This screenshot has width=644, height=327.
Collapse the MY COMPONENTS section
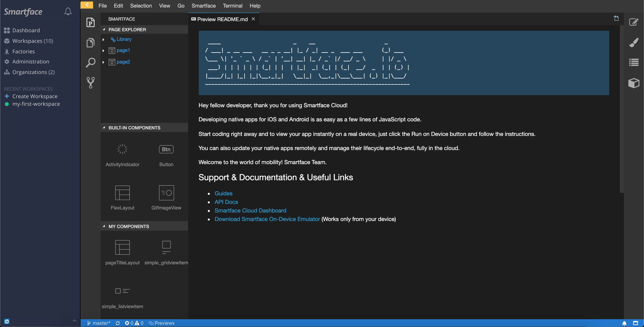tap(129, 226)
